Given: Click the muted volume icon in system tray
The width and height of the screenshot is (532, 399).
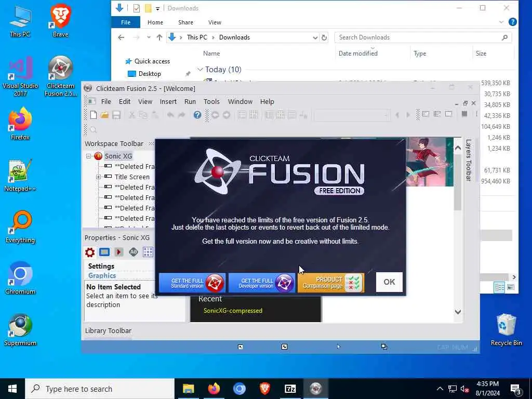Looking at the screenshot, I should (465, 389).
